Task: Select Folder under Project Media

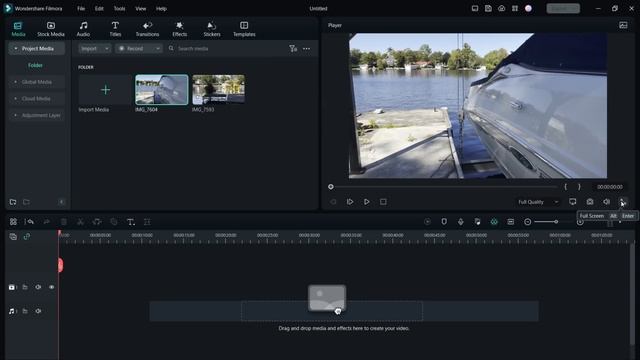Action: click(36, 65)
